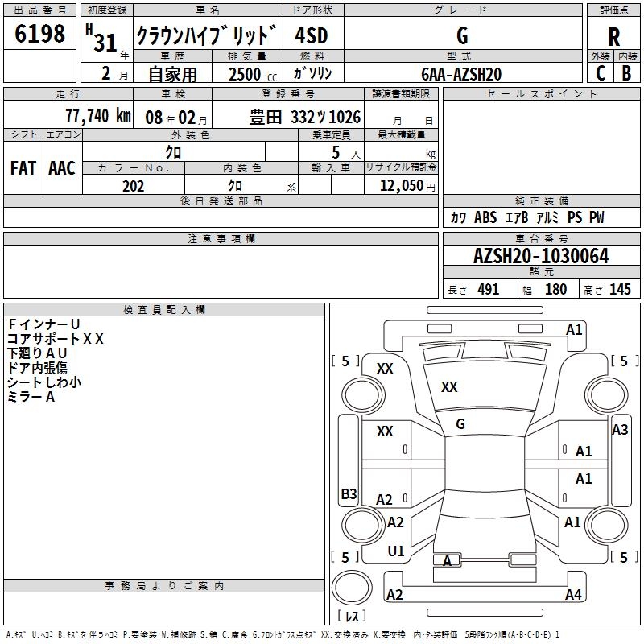The width and height of the screenshot is (644, 644).
Task: Select the car name クラウンハイブリッド
Action: pos(206,35)
